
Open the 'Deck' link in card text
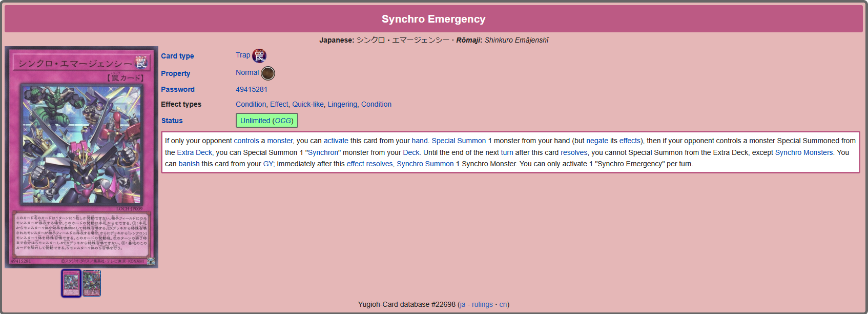tap(411, 152)
